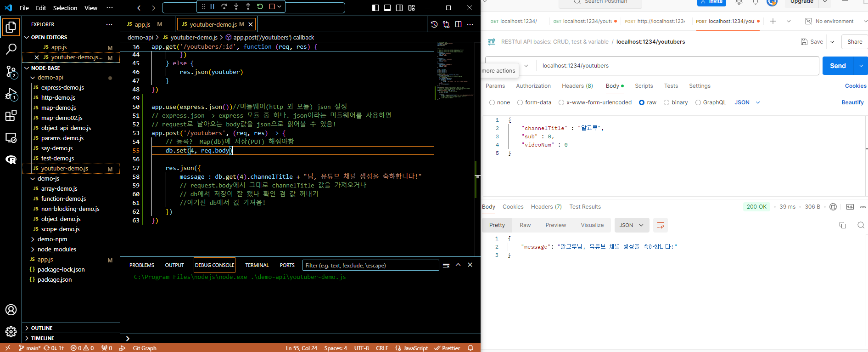868x352 pixels.
Task: Copy the Postman response body
Action: coord(843,225)
